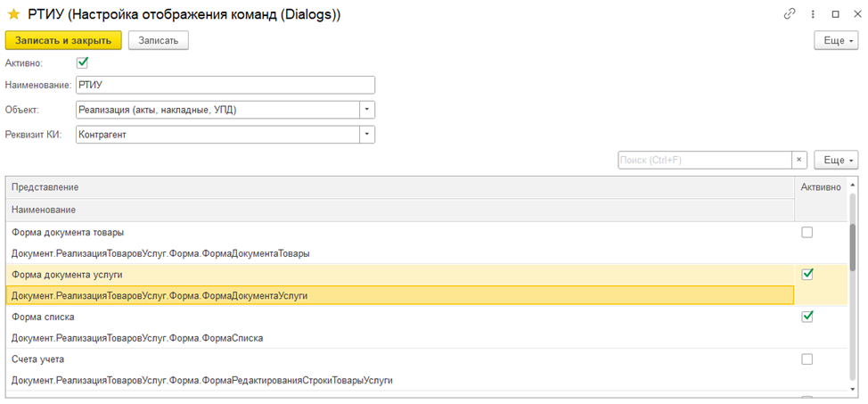This screenshot has width=868, height=404.
Task: Expand the Объект dropdown list
Action: point(366,110)
